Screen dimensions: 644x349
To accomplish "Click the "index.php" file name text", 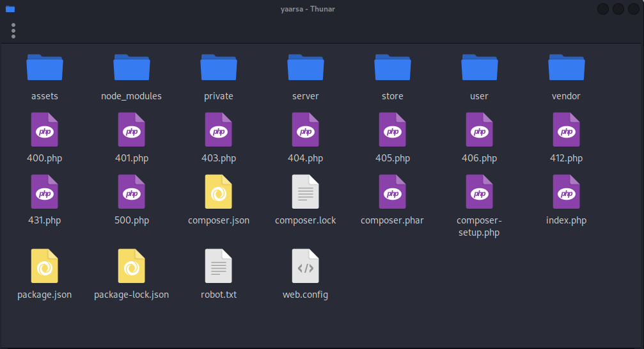I will coord(567,220).
